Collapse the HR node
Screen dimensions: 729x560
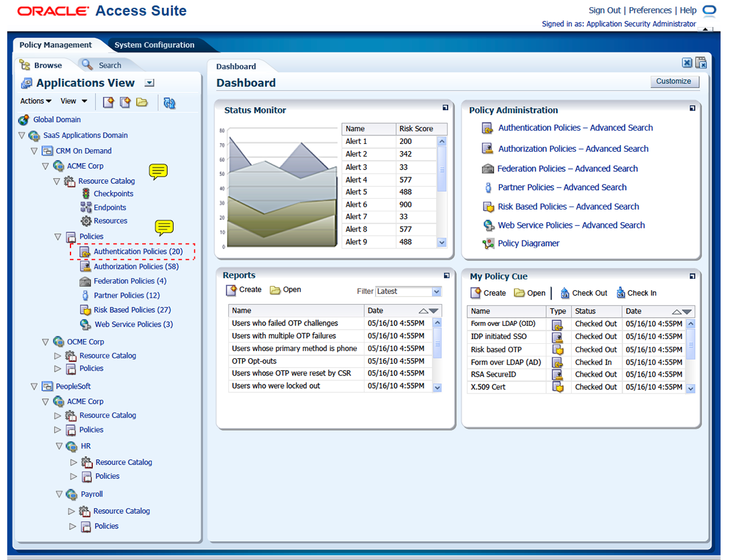point(60,446)
